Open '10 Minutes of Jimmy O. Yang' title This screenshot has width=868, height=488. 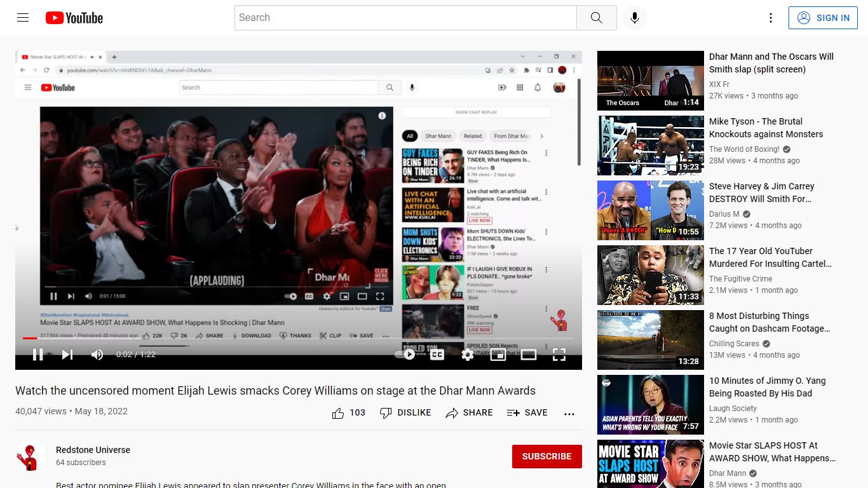(768, 387)
